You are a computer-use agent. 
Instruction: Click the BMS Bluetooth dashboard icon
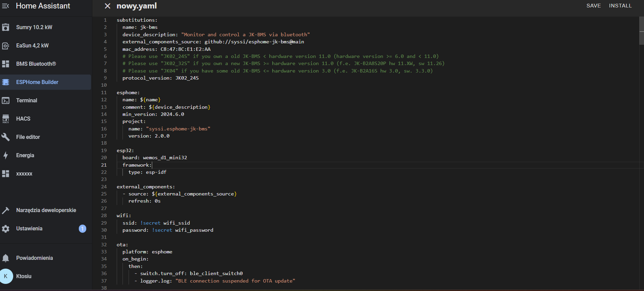pos(5,64)
